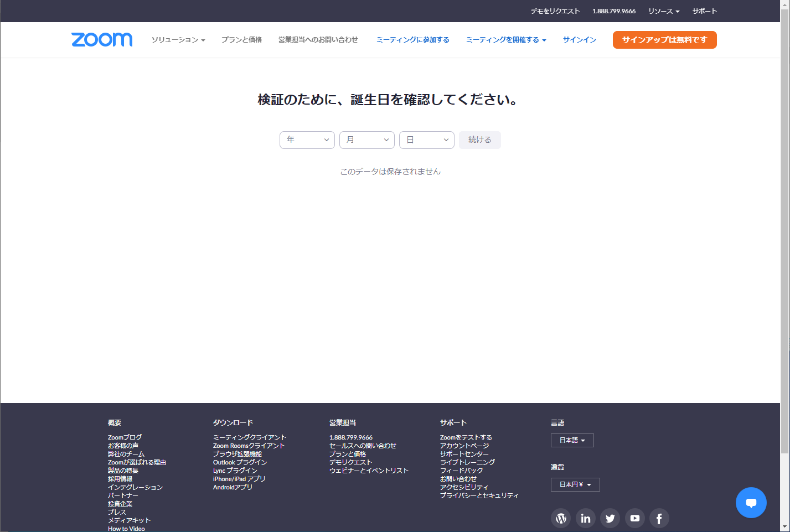Open the プレス footer link

(117, 512)
